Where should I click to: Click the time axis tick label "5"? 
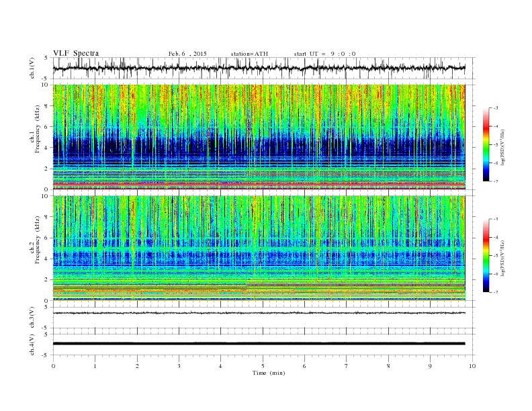tap(263, 366)
